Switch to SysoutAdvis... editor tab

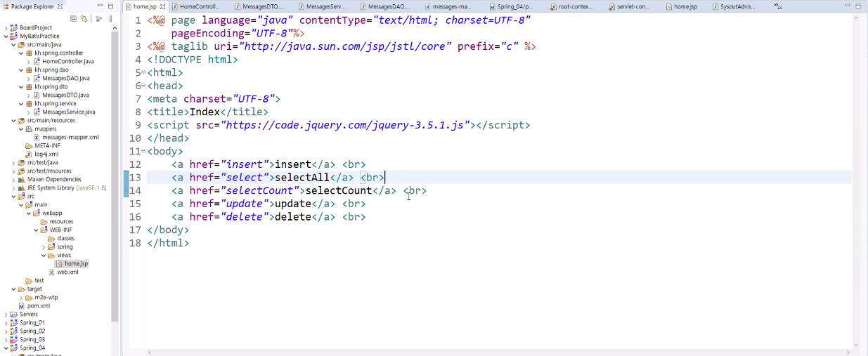coord(734,6)
